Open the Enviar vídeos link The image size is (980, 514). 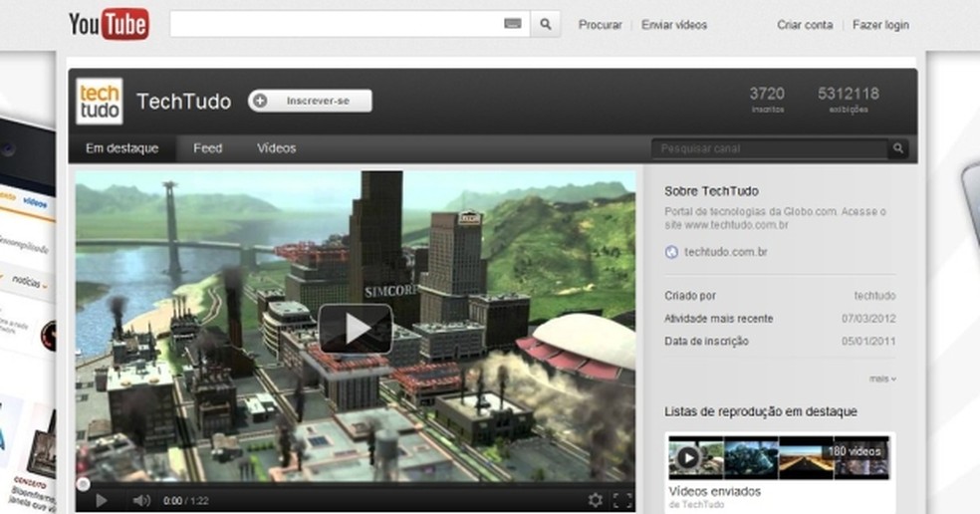pos(673,25)
